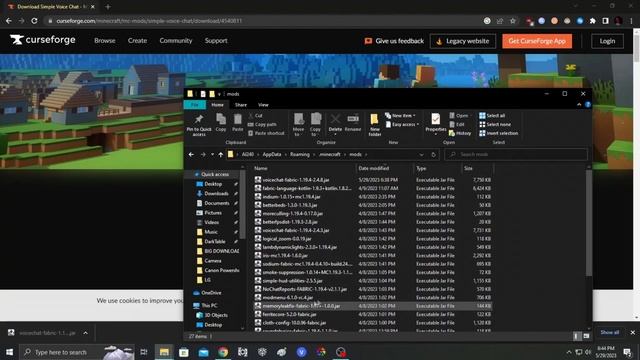Open the New item dropdown
Screen dimensions: 640x360
[400, 116]
